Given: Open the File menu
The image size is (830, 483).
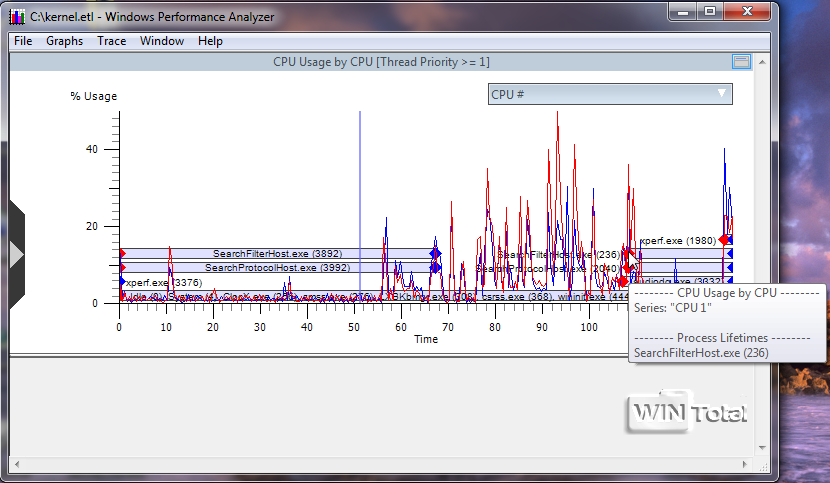Looking at the screenshot, I should 23,41.
